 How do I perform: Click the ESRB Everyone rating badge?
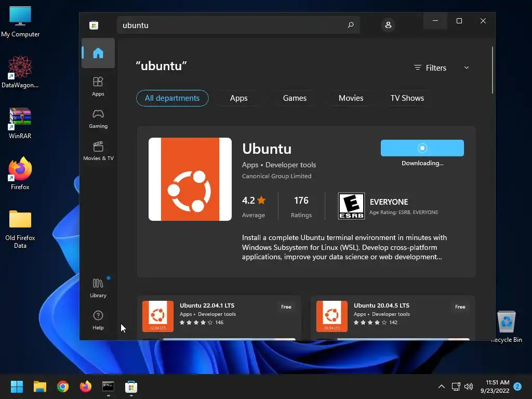351,206
